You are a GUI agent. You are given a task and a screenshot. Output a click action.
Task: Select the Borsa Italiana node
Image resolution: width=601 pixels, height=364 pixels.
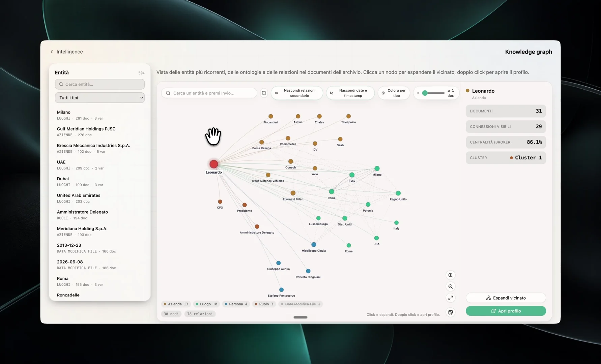(x=262, y=142)
